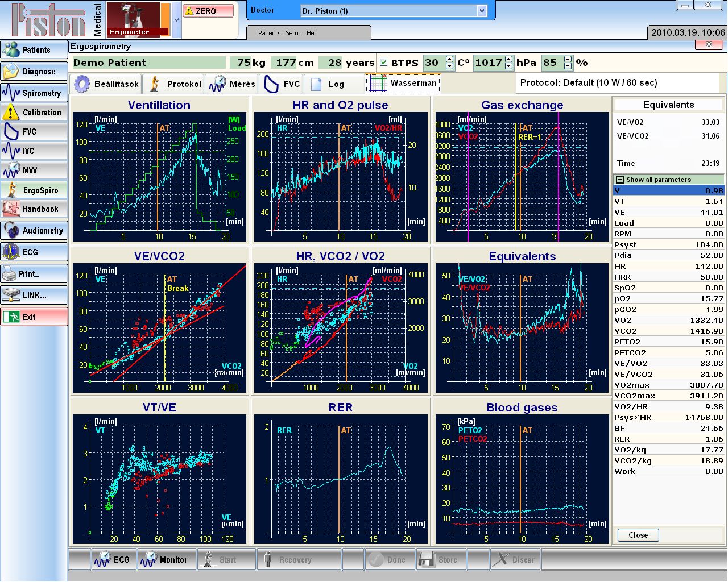
Task: Switch to the Protokol tab
Action: (x=173, y=84)
